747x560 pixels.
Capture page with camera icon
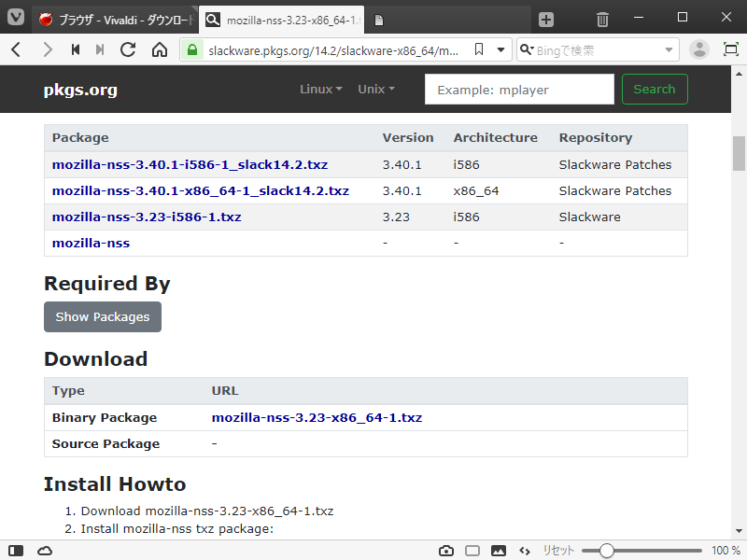point(446,551)
